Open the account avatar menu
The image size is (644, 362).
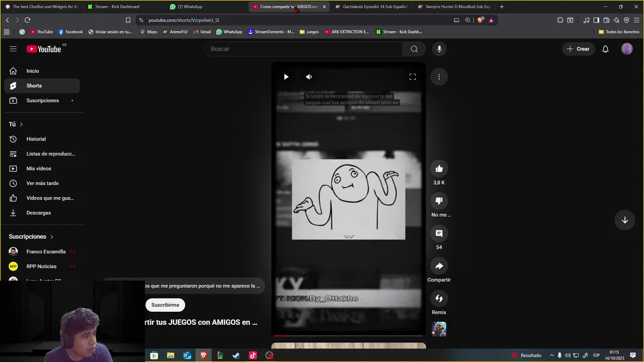click(x=627, y=49)
